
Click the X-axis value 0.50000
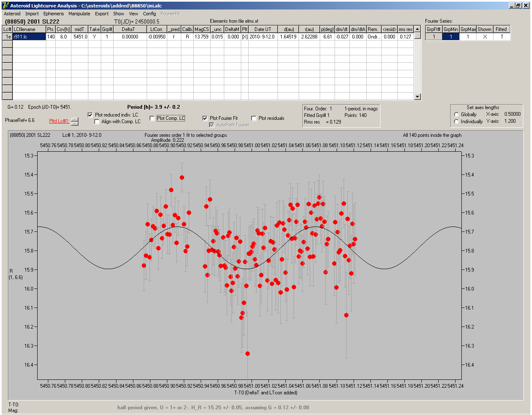512,114
